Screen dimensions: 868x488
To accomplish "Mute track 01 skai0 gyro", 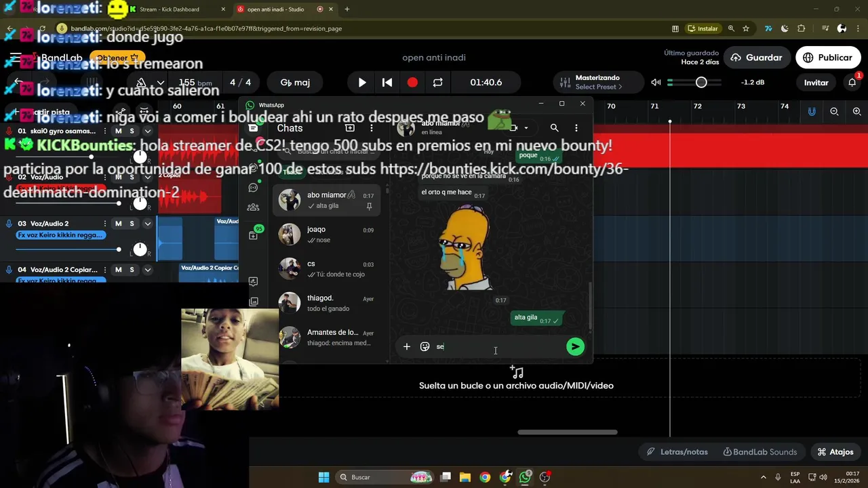I will 119,131.
